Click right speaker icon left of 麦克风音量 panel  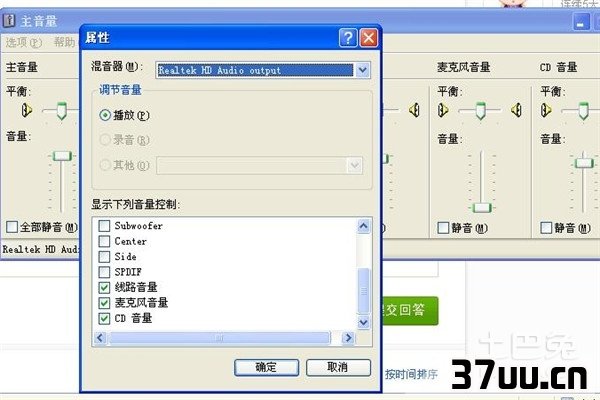coord(414,110)
